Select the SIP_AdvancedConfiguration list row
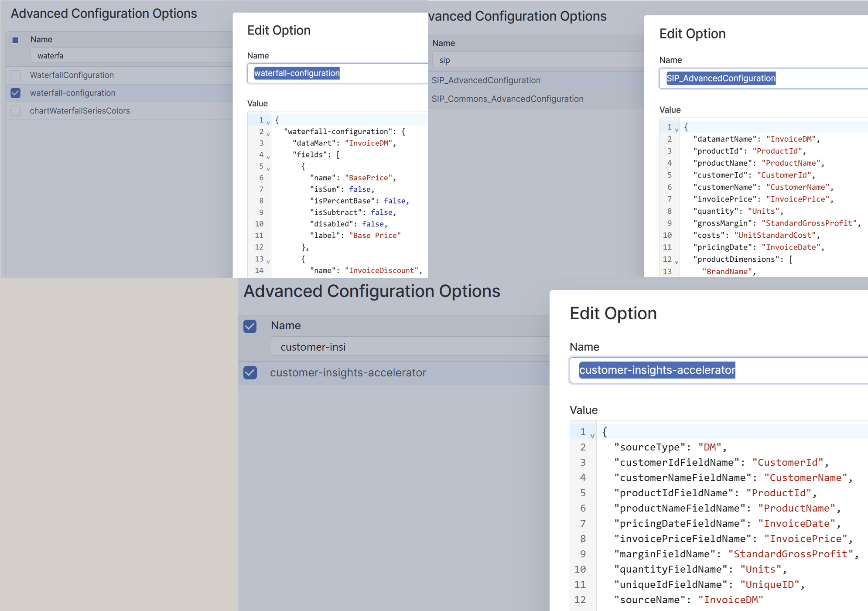The image size is (868, 611). (486, 80)
